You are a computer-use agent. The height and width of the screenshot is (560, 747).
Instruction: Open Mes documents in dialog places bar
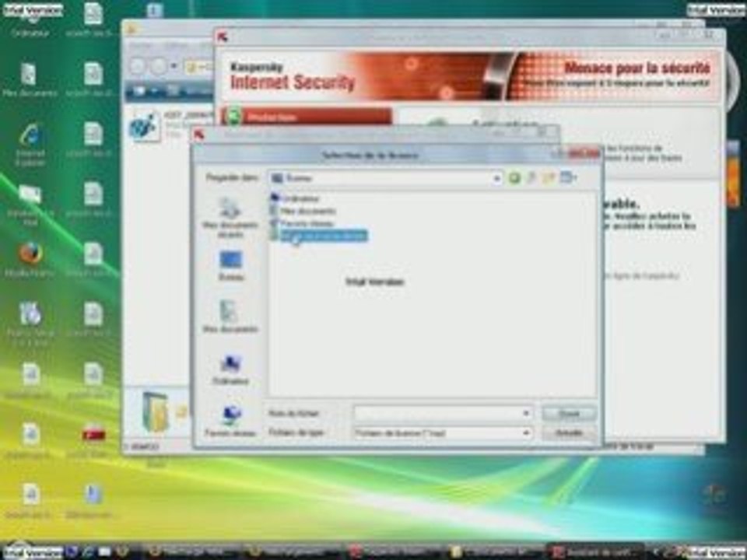coord(230,317)
